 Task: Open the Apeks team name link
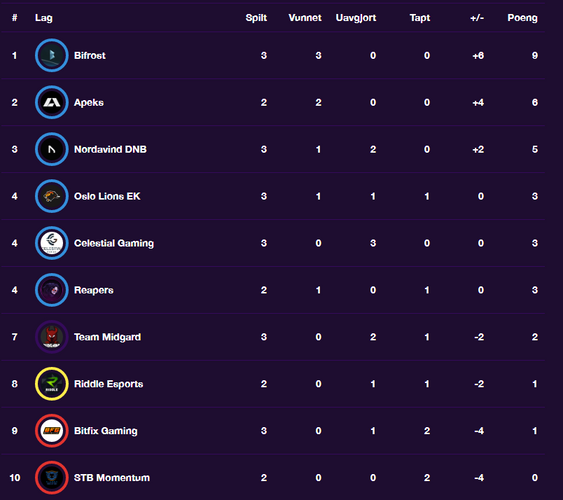[89, 103]
